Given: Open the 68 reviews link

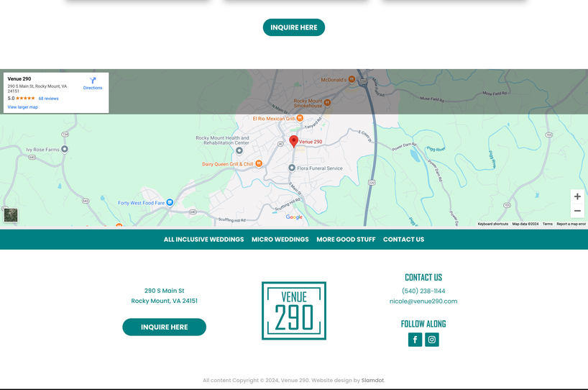Looking at the screenshot, I should pyautogui.click(x=48, y=99).
